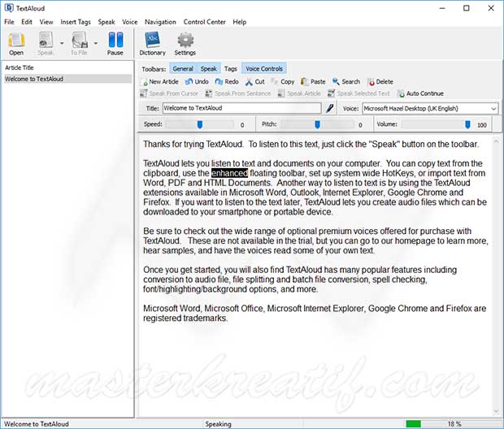Toggle the Tags toolbar on
The image size is (504, 429).
(x=231, y=69)
